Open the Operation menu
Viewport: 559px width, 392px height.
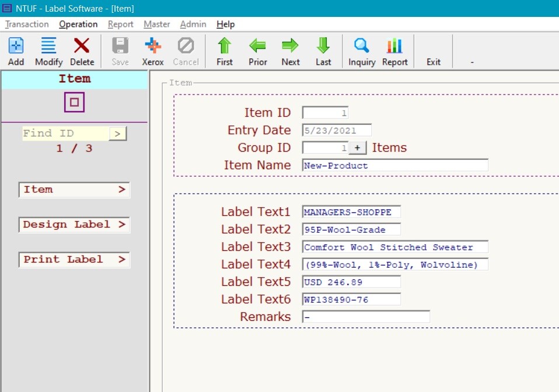(x=78, y=24)
